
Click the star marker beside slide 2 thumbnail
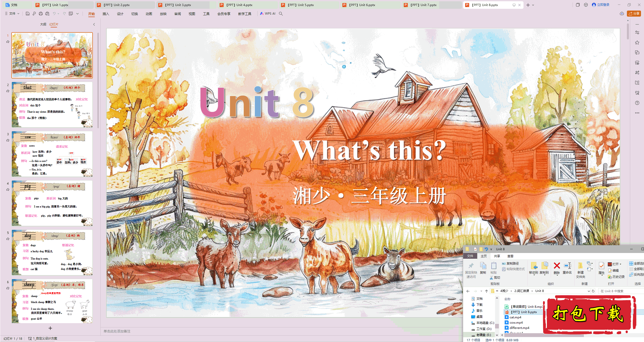coord(8,91)
